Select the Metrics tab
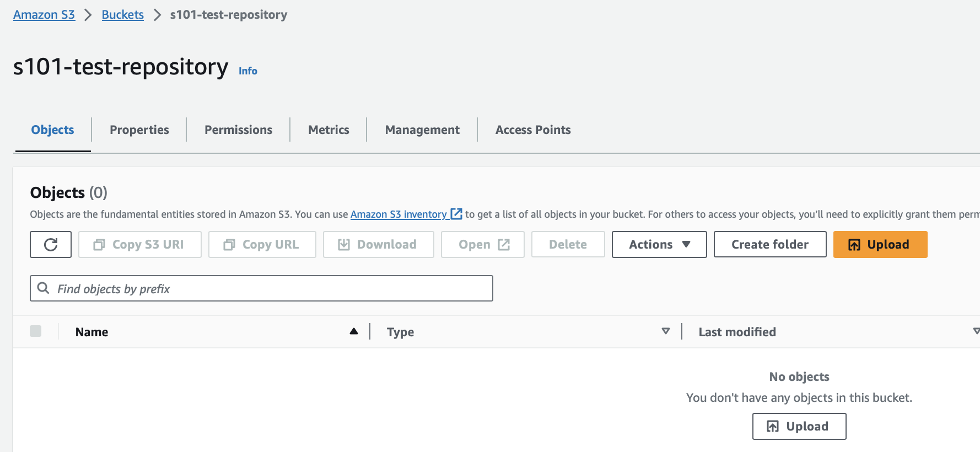This screenshot has height=452, width=980. point(329,130)
